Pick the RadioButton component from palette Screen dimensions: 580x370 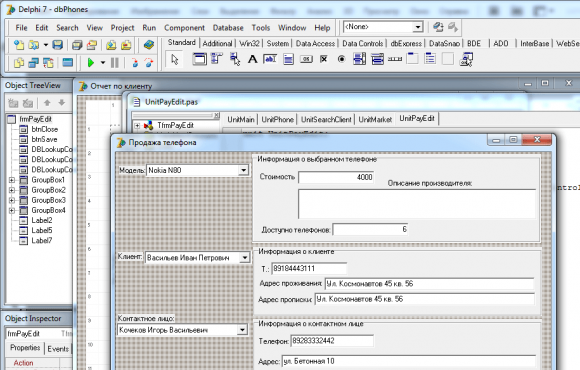341,59
